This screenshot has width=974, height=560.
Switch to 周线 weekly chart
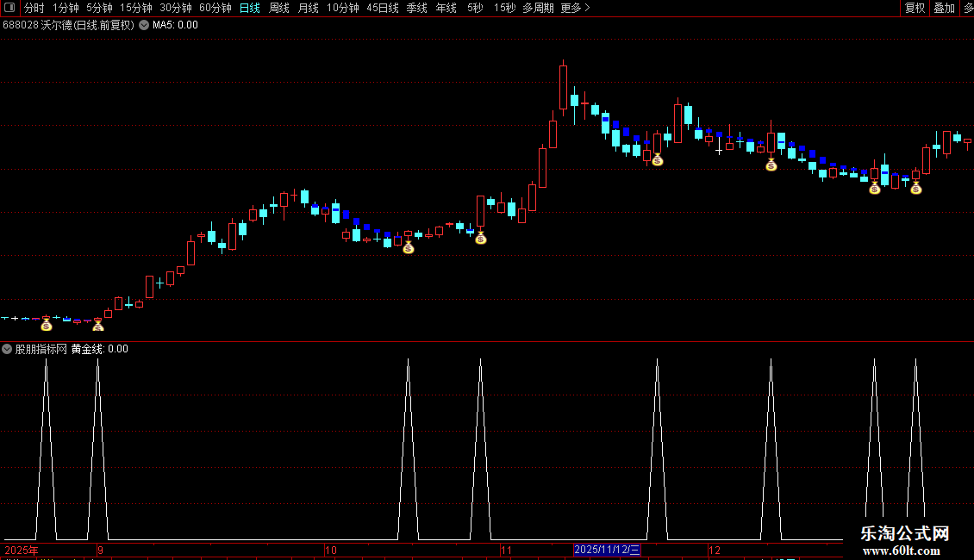tap(279, 8)
